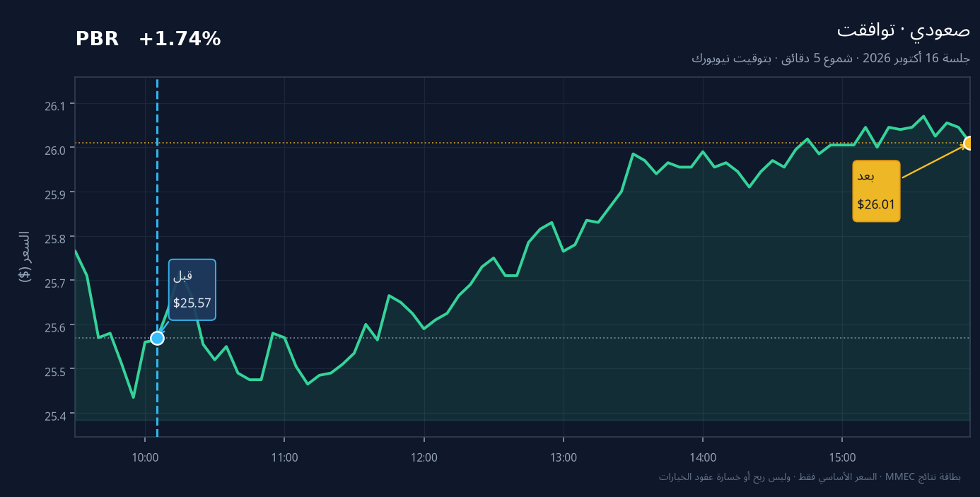Click the blue entry marker dot at $25.57
This screenshot has width=980, height=497.
pyautogui.click(x=157, y=339)
